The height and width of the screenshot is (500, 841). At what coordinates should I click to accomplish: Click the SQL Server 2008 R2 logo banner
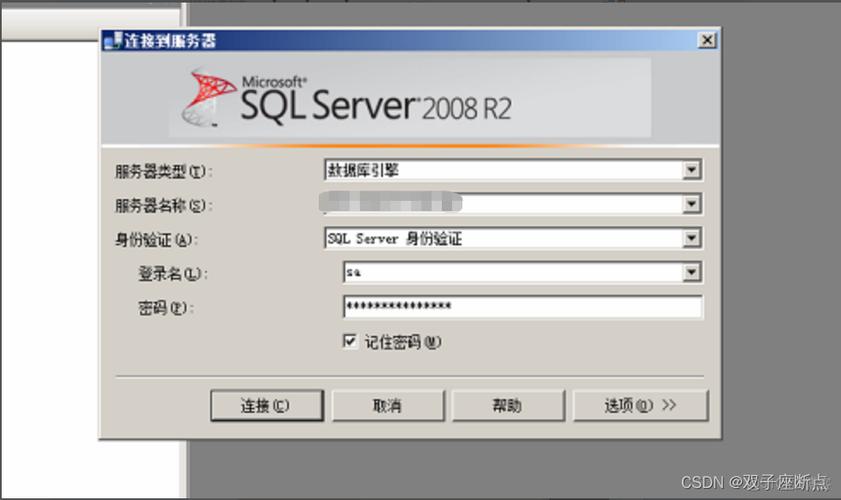pos(410,98)
